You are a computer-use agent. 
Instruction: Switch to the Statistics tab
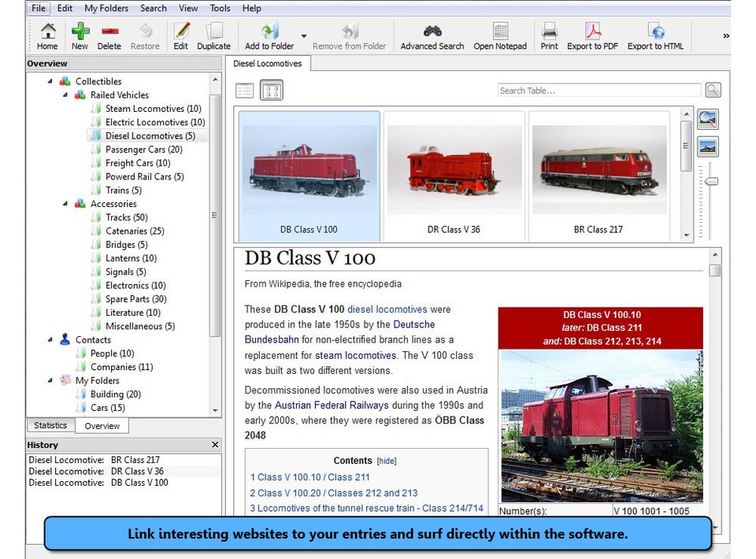coord(50,425)
